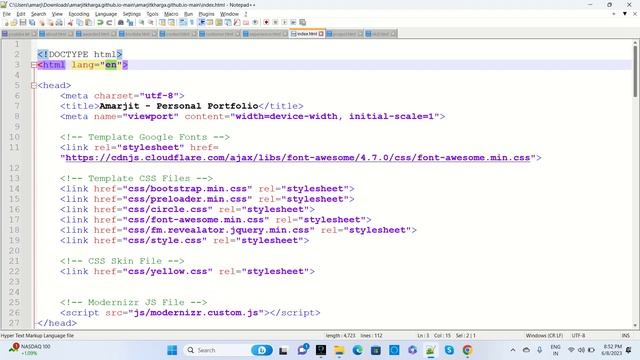640x360 pixels.
Task: Create a new file with the New toolbar icon
Action: pyautogui.click(x=6, y=22)
